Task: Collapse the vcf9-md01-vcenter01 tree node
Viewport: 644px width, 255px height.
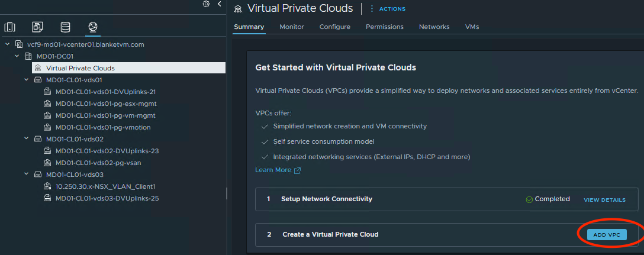Action: pos(8,44)
